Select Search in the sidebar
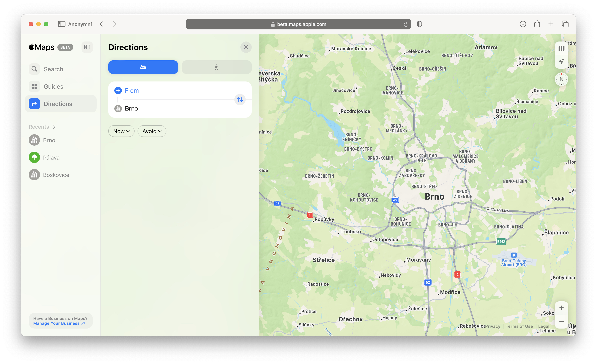The image size is (597, 364). point(34,69)
